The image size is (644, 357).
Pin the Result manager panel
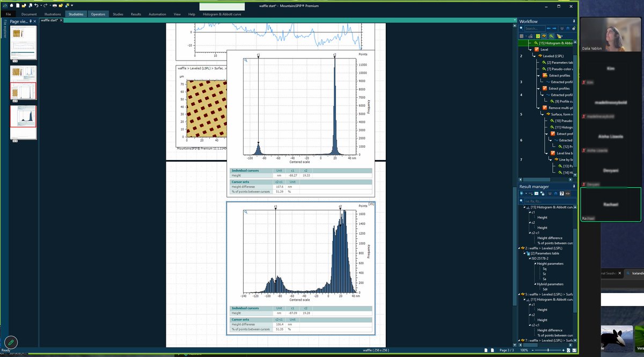[x=574, y=187]
